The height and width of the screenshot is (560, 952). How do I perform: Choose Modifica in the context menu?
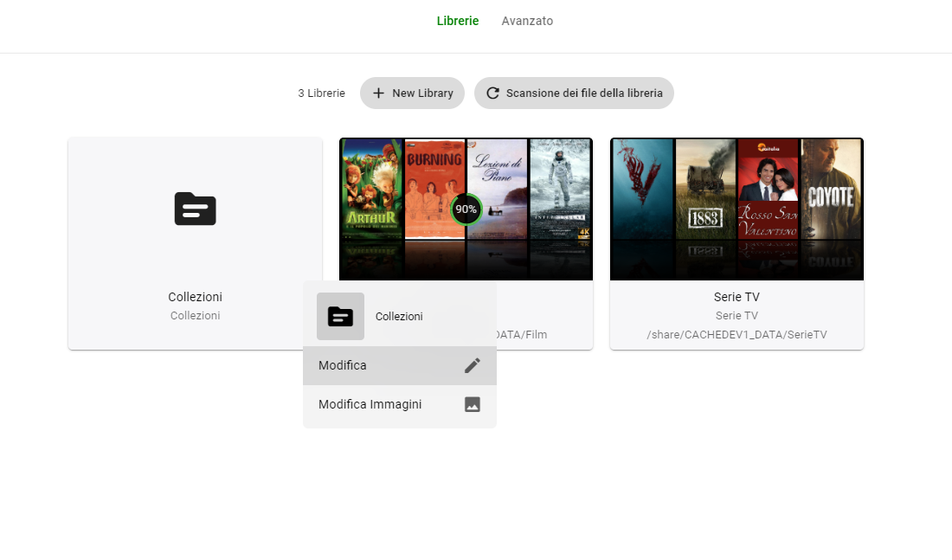point(400,365)
